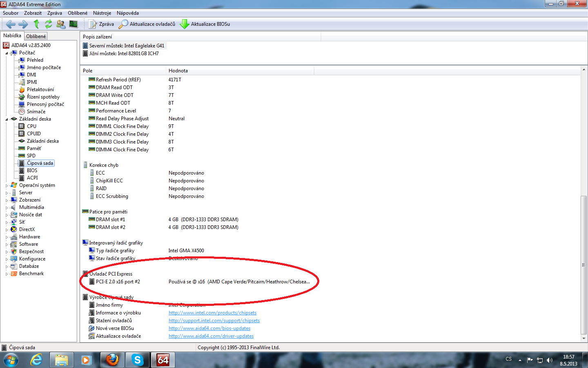Open the Zpráva menu in menu bar
Viewport: 588px width, 368px height.
55,13
